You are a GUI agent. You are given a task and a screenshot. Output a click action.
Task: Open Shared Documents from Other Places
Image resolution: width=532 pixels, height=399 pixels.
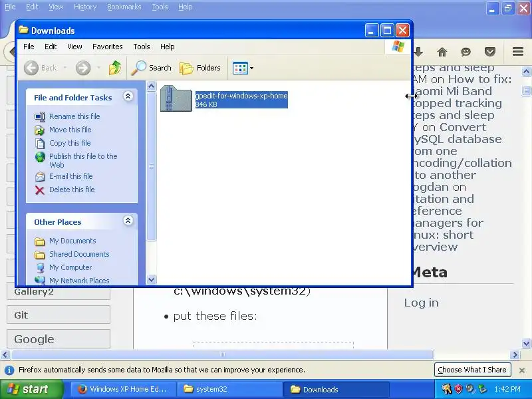coord(79,254)
